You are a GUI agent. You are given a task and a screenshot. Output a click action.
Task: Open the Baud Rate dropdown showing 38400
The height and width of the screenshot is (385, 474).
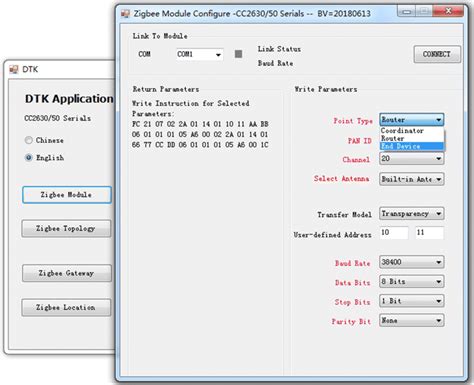[x=412, y=262]
